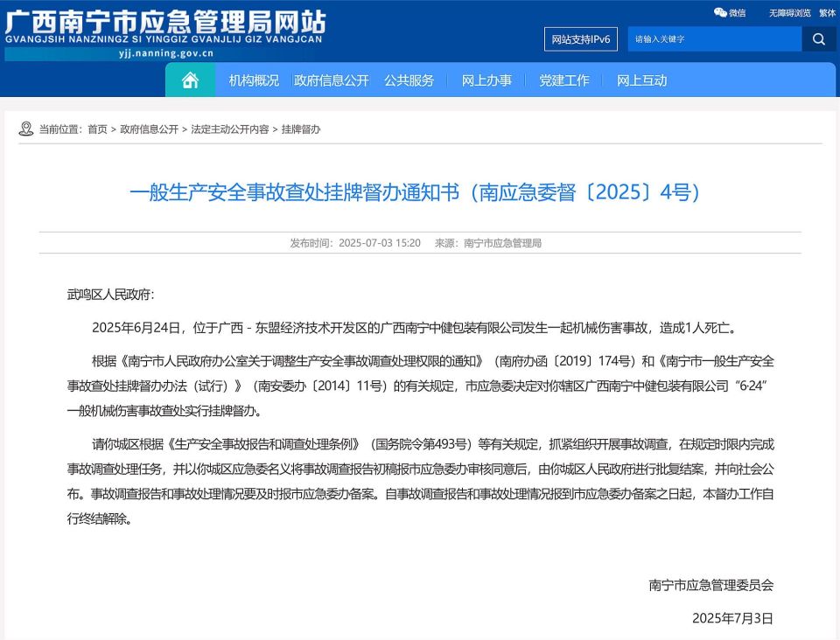Click 法定主动公开内容 breadcrumb link

[230, 129]
